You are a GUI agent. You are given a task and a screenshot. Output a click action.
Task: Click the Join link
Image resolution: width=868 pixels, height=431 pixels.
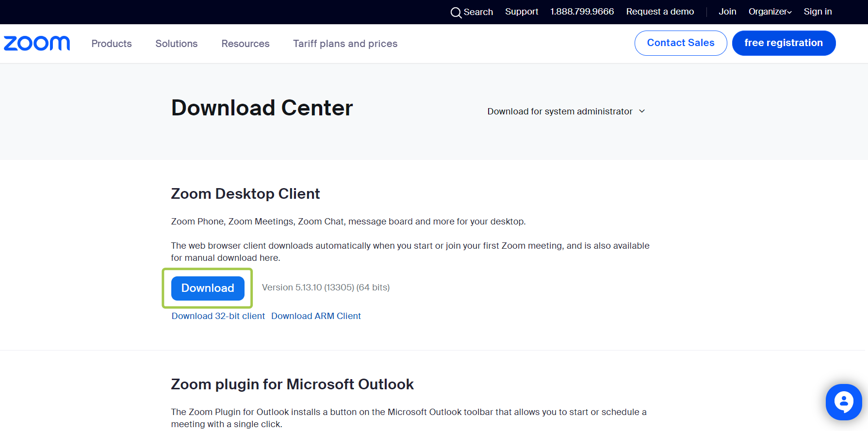(727, 12)
